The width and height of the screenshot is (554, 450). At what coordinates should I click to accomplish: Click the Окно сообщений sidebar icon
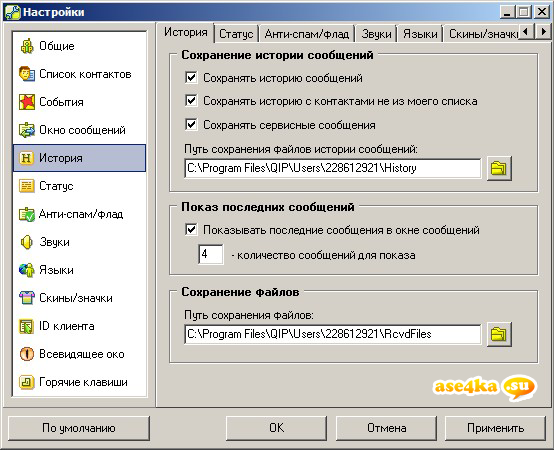click(27, 130)
